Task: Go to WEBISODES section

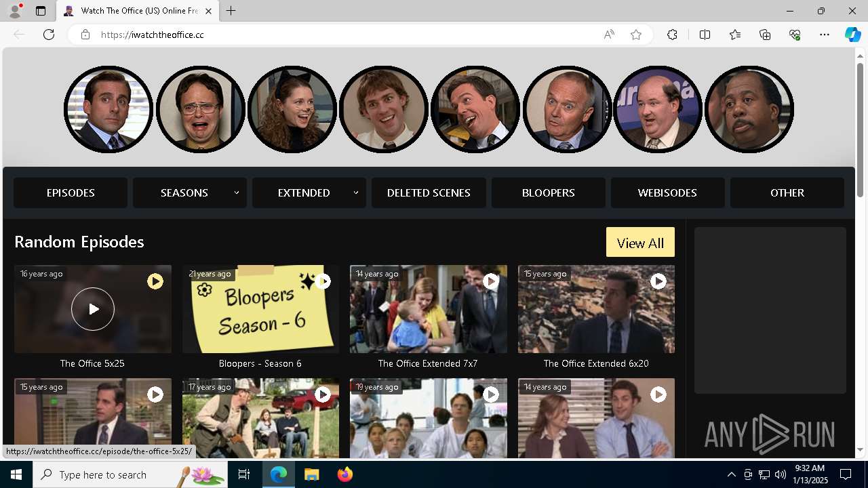Action: click(667, 192)
